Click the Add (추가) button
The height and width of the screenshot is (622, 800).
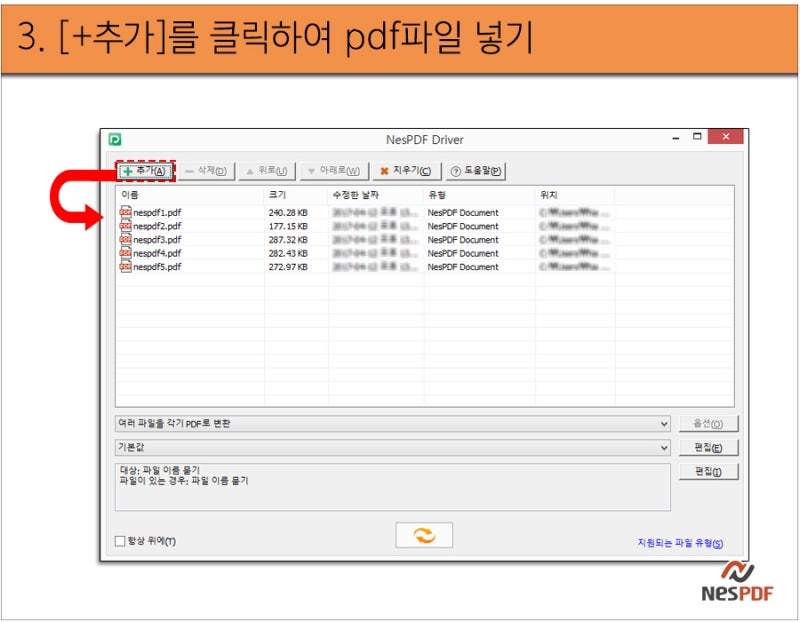pyautogui.click(x=145, y=171)
